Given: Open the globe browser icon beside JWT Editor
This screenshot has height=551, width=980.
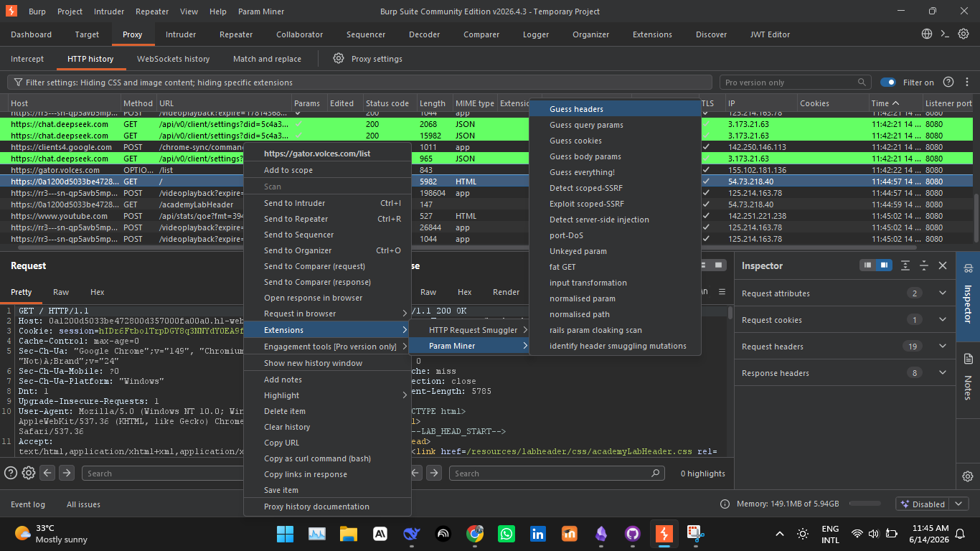Looking at the screenshot, I should 927,34.
